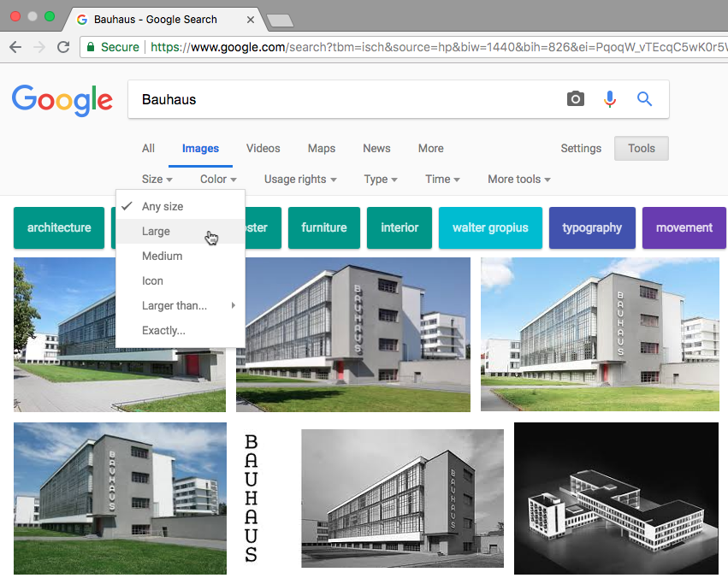
Task: Switch to the News tab
Action: pyautogui.click(x=376, y=148)
